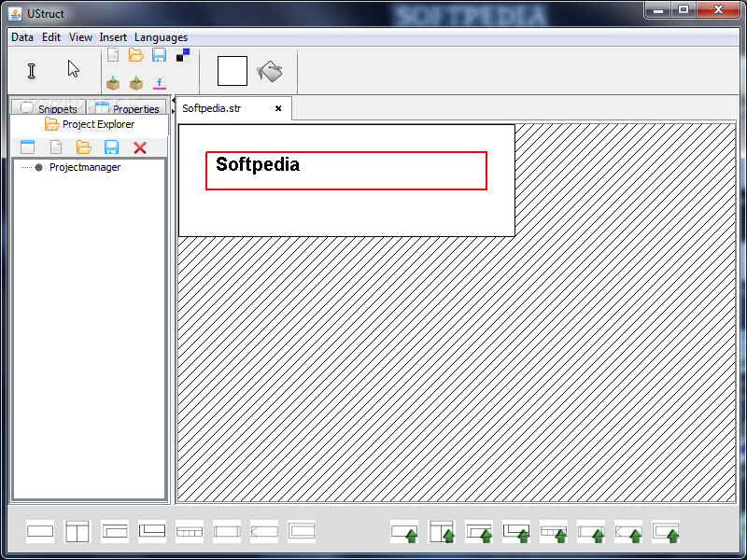747x560 pixels.
Task: Insert a simple rectangle block element
Action: pyautogui.click(x=40, y=531)
